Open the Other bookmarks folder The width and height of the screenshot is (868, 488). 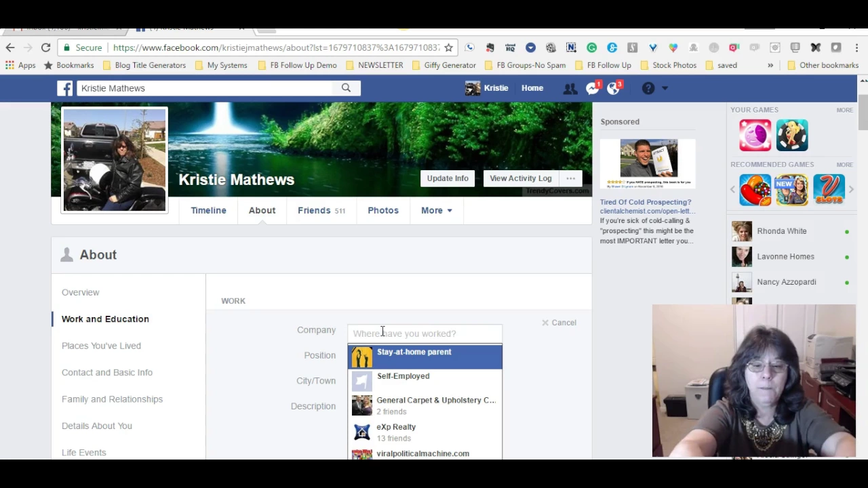point(823,65)
